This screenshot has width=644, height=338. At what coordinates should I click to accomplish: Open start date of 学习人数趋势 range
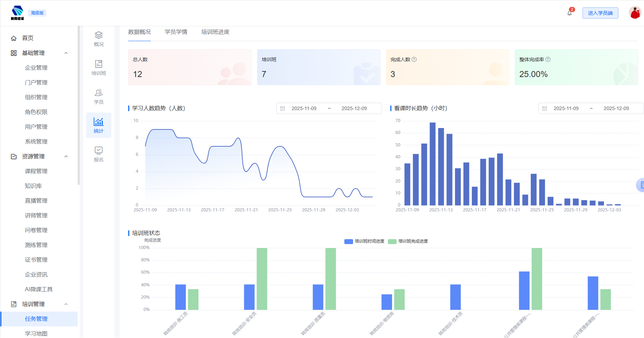[x=304, y=108]
